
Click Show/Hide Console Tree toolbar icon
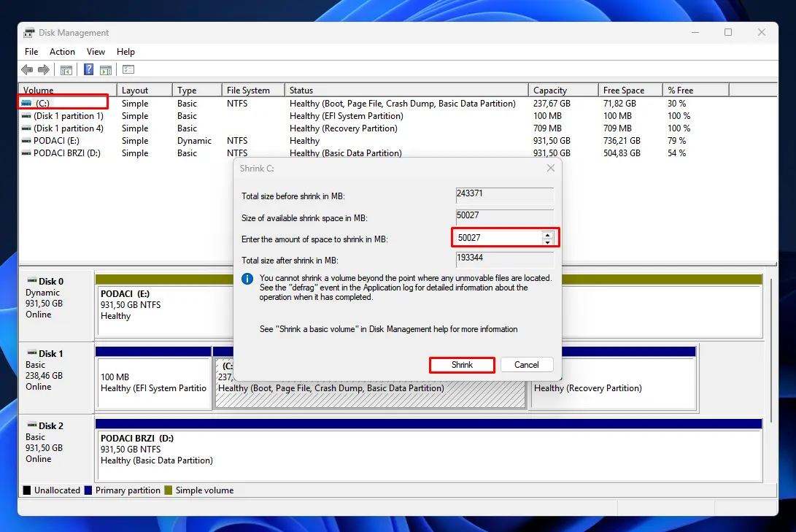[66, 70]
